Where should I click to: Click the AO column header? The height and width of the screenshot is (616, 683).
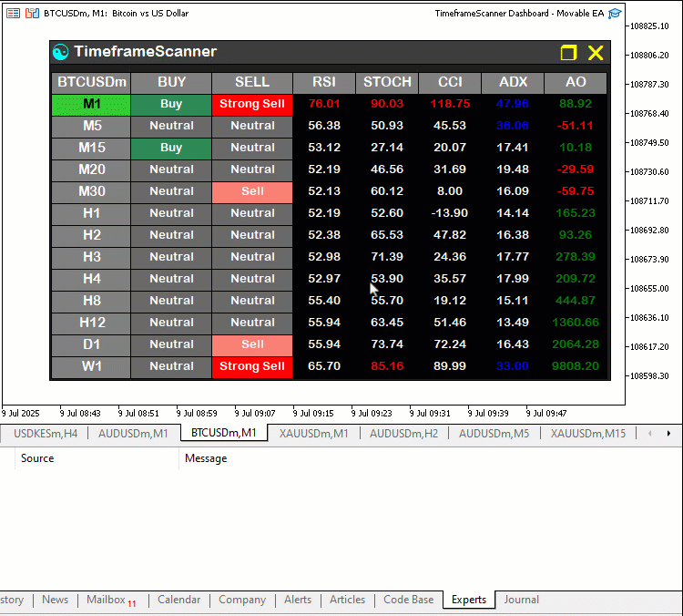click(575, 83)
